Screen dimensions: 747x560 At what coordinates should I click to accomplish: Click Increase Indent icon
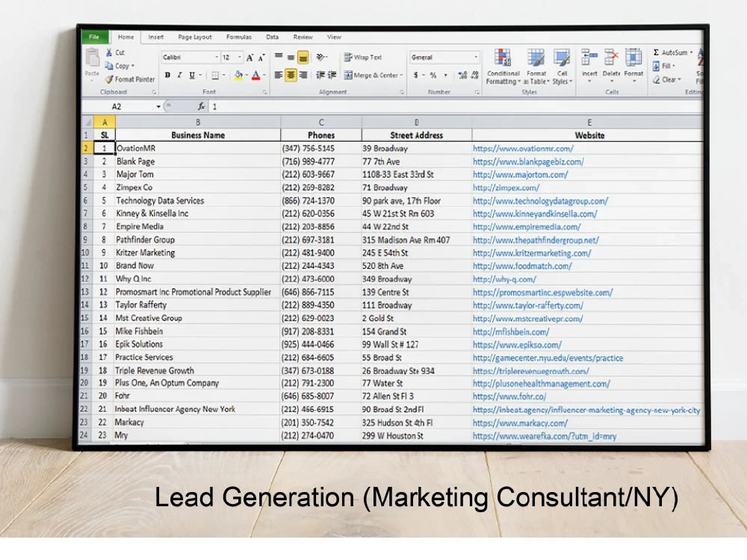(332, 75)
